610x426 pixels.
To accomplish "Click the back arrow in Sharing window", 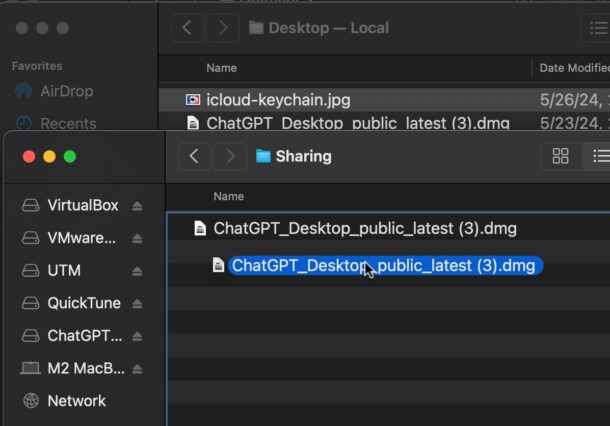I will (x=194, y=156).
